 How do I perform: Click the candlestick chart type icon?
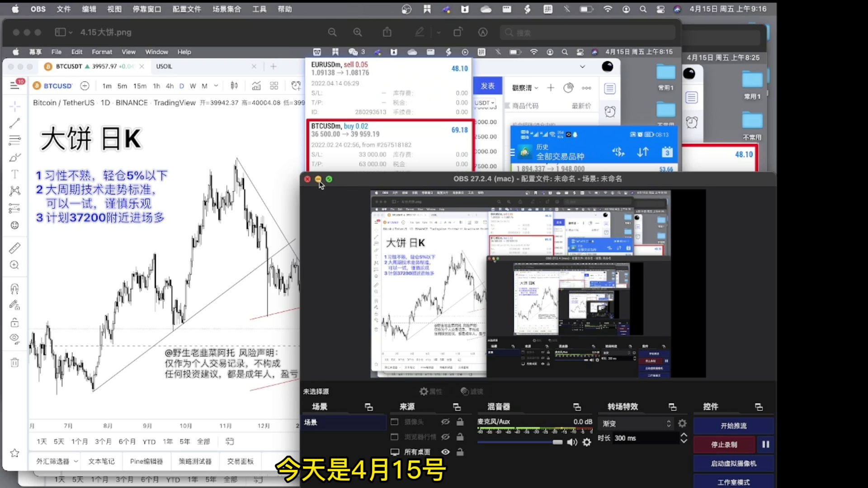coord(234,86)
